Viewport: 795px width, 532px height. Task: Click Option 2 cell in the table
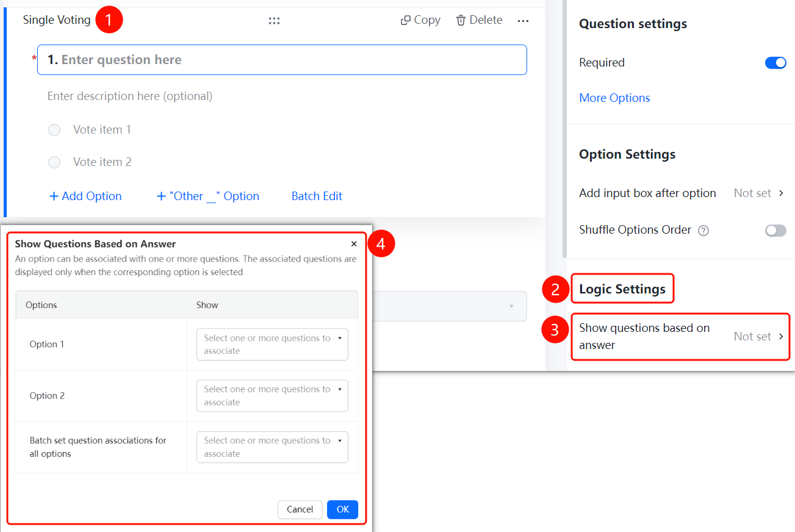[101, 396]
